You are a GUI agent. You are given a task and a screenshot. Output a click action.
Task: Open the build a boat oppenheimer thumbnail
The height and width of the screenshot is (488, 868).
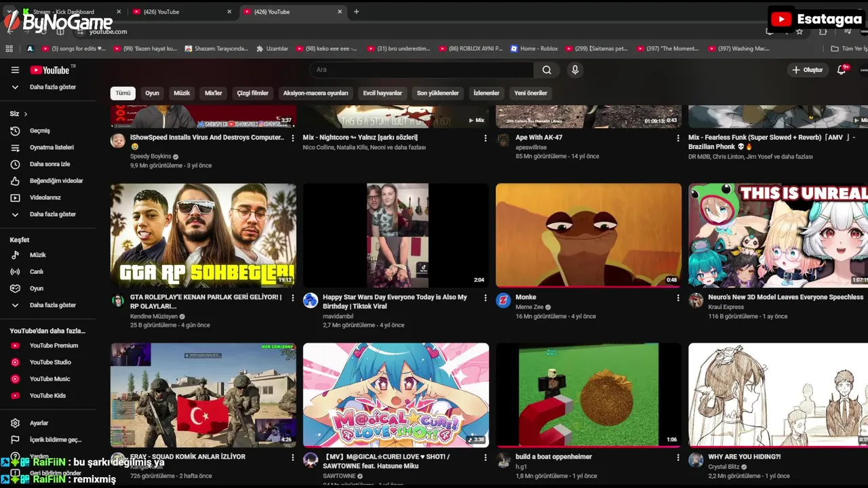point(589,395)
